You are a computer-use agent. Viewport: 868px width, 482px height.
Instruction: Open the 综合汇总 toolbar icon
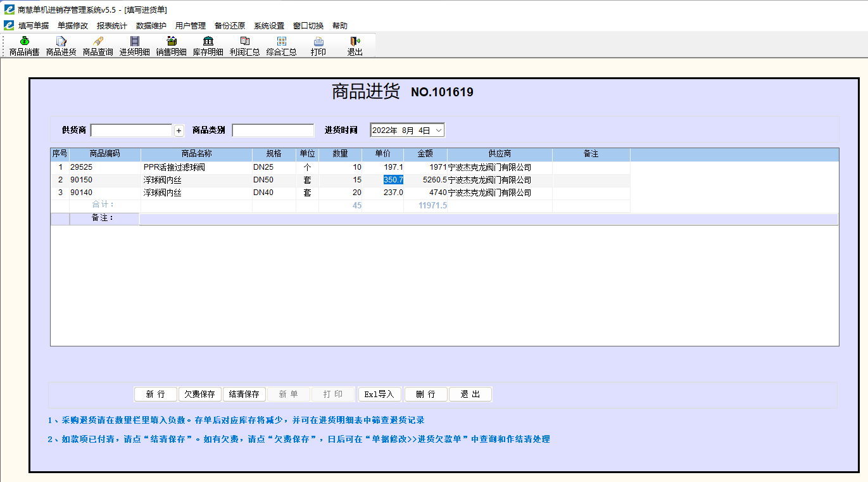(x=282, y=46)
